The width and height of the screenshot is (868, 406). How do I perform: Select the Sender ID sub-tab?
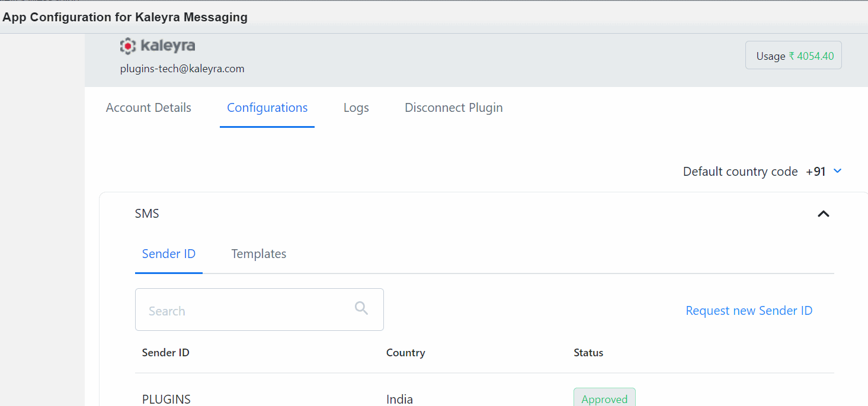tap(169, 254)
